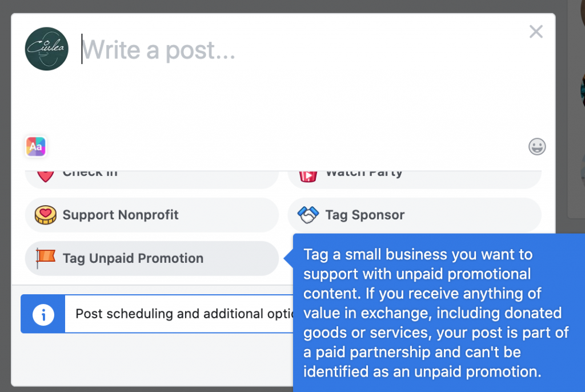
Task: Click the Support Nonprofit coin heart icon
Action: [45, 215]
